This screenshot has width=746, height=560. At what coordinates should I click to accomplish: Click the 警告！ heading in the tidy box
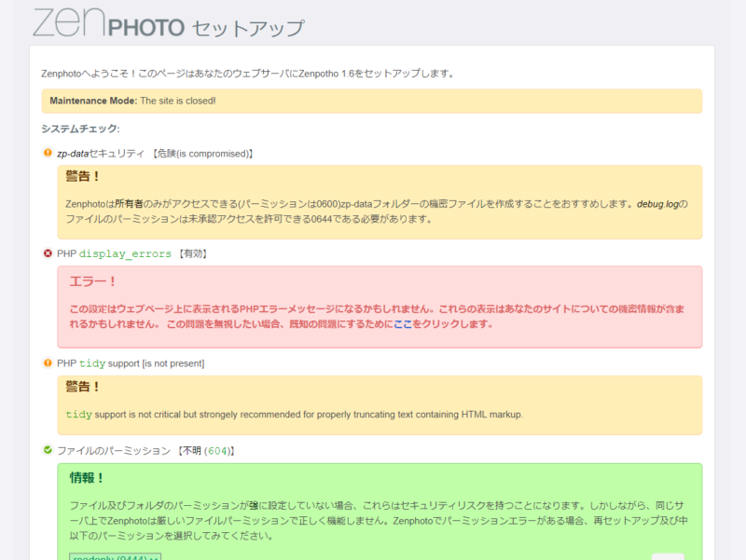coord(83,387)
